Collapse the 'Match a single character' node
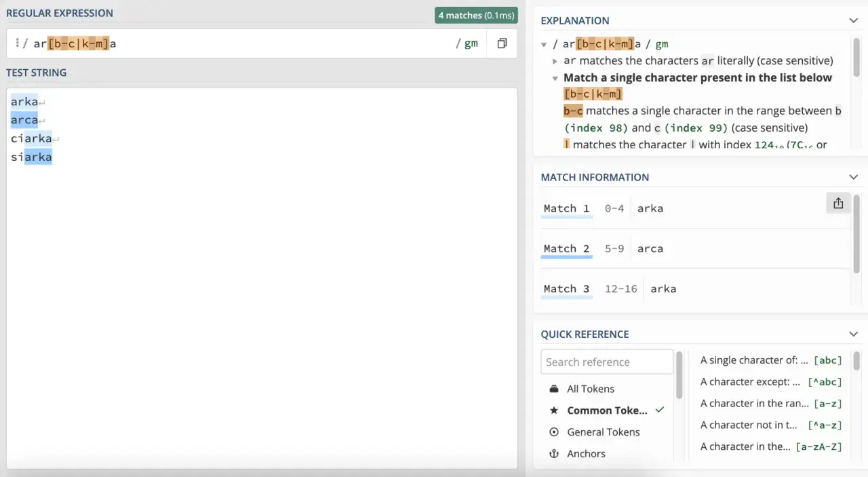The height and width of the screenshot is (477, 868). click(555, 78)
